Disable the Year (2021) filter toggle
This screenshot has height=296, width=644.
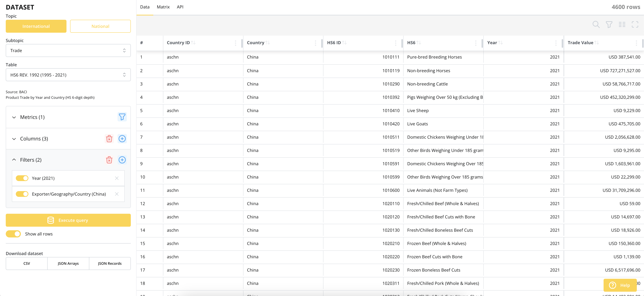[22, 178]
